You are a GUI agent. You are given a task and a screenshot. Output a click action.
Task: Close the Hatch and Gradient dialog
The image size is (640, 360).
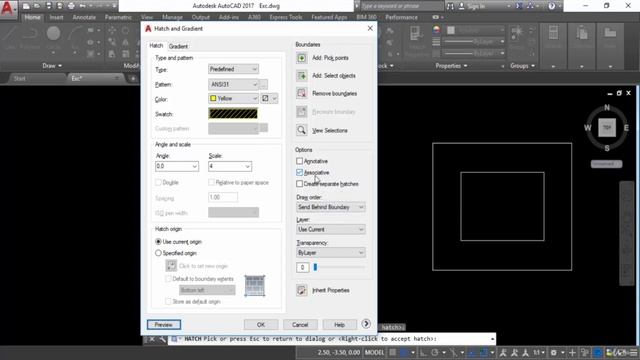pos(370,28)
